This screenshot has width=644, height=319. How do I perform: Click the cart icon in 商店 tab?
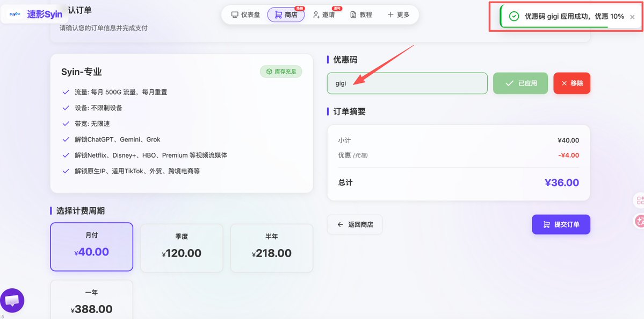[278, 15]
